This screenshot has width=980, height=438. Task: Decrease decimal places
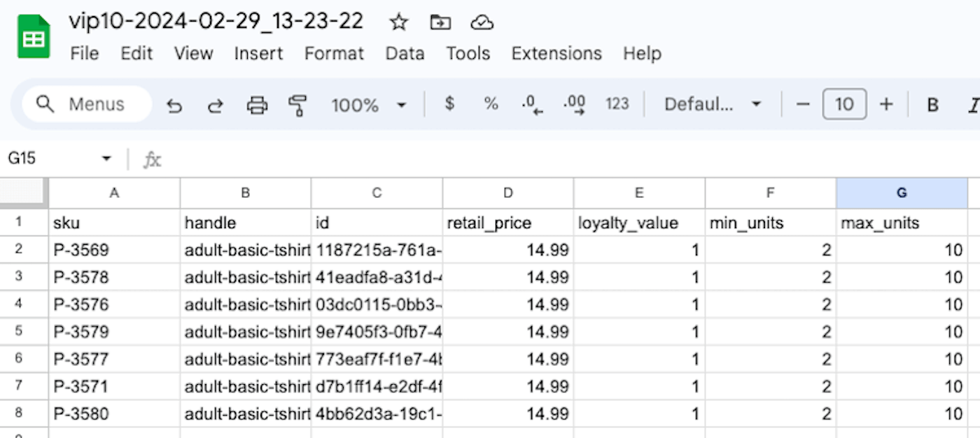[533, 105]
